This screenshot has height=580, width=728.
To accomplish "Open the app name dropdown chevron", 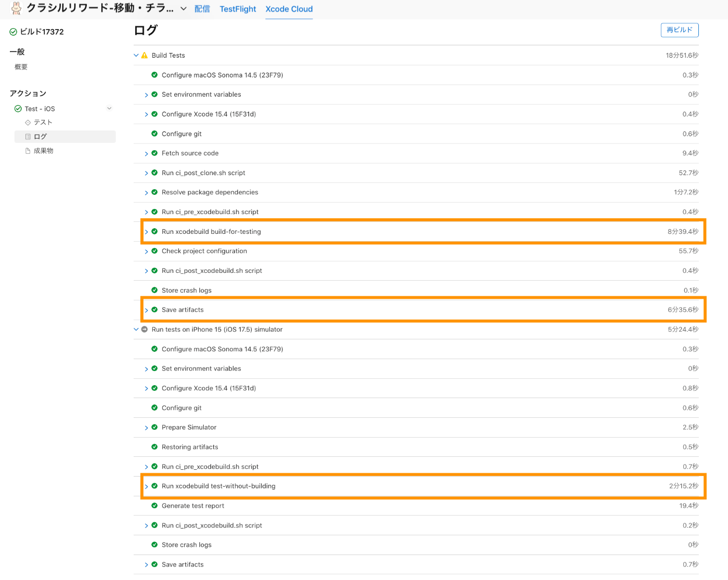I will (184, 9).
